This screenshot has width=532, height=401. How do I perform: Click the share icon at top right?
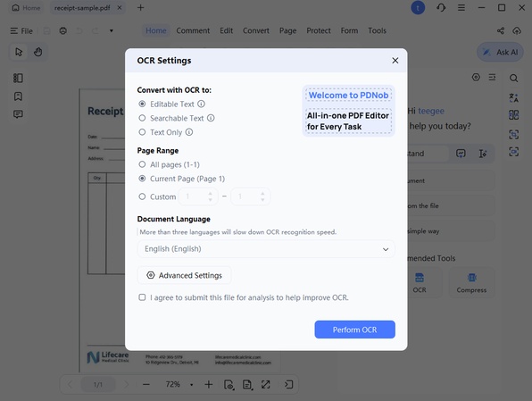point(501,31)
